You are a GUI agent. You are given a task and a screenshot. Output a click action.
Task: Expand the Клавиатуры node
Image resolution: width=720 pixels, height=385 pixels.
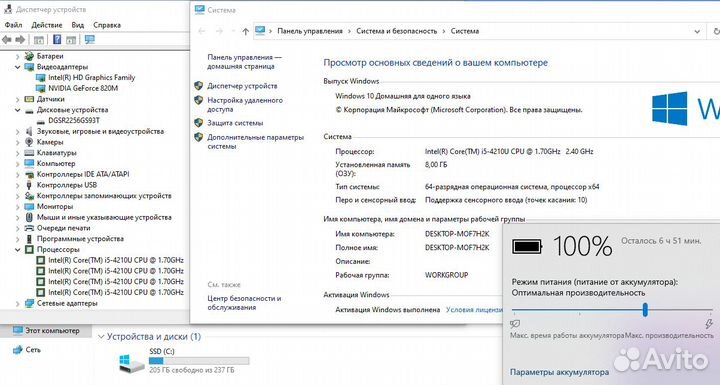(x=17, y=153)
